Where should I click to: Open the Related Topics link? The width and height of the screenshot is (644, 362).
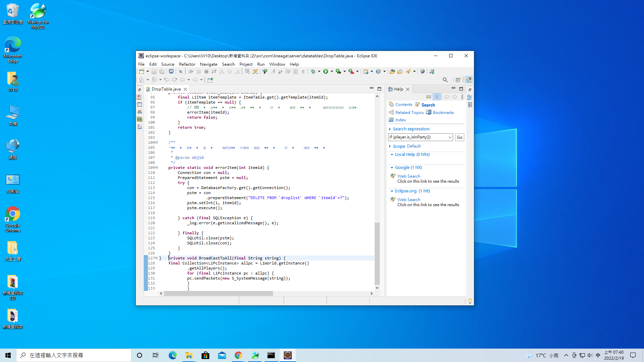[409, 113]
